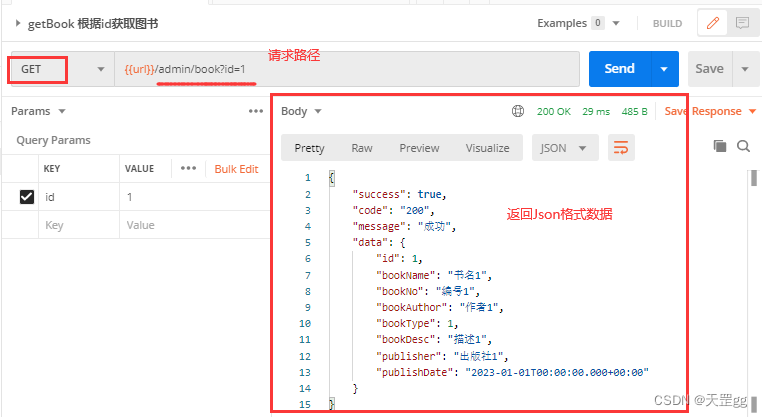762x417 pixels.
Task: Open the comments icon next to BUILD
Action: pos(742,23)
